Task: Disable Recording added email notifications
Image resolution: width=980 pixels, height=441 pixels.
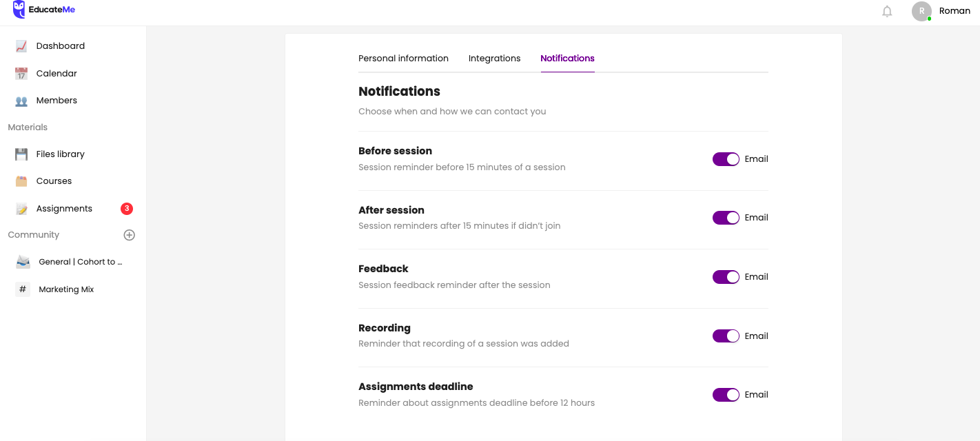Action: click(x=725, y=336)
